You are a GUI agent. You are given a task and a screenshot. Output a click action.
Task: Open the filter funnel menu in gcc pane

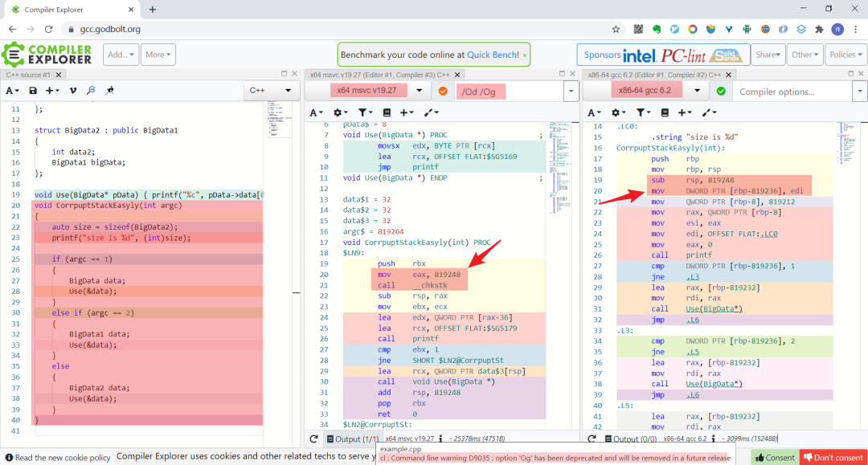644,112
